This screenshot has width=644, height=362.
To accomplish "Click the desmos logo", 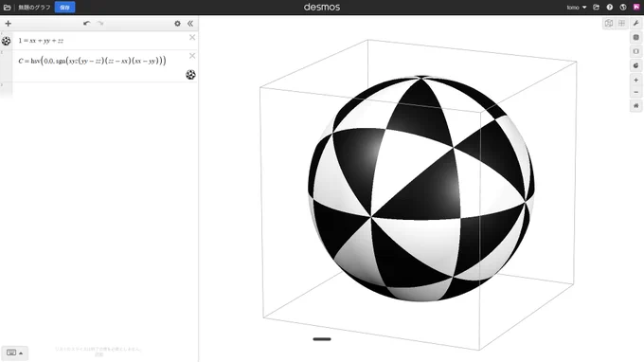I will point(322,8).
